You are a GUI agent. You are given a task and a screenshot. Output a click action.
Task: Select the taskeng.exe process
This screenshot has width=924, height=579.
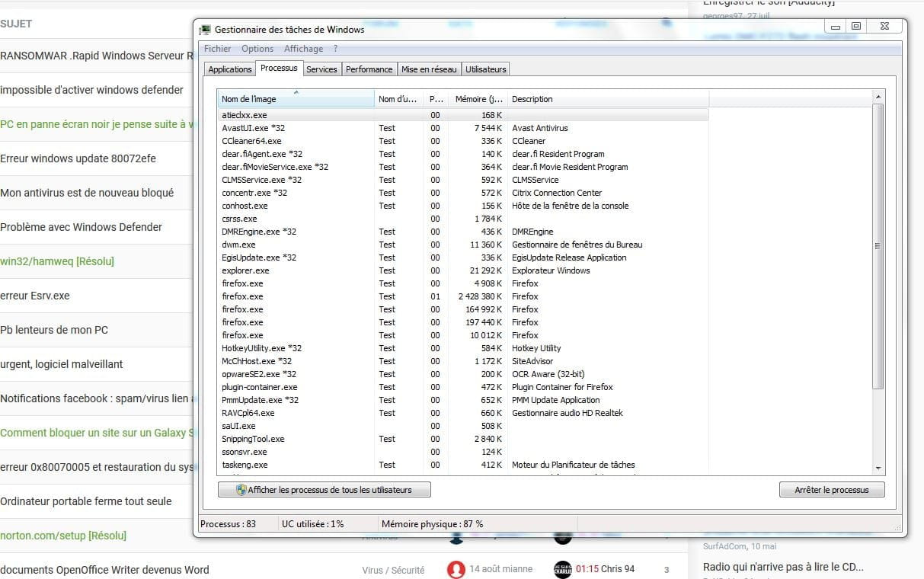pyautogui.click(x=462, y=465)
